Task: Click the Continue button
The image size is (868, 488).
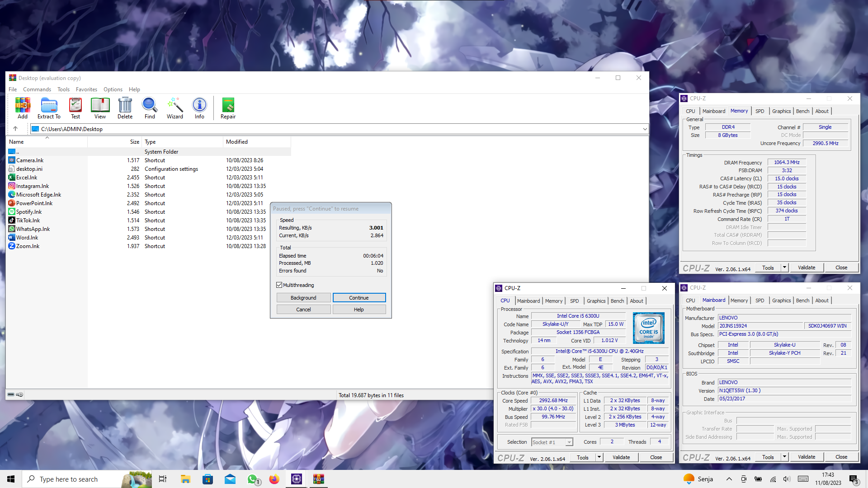Action: [x=359, y=298]
